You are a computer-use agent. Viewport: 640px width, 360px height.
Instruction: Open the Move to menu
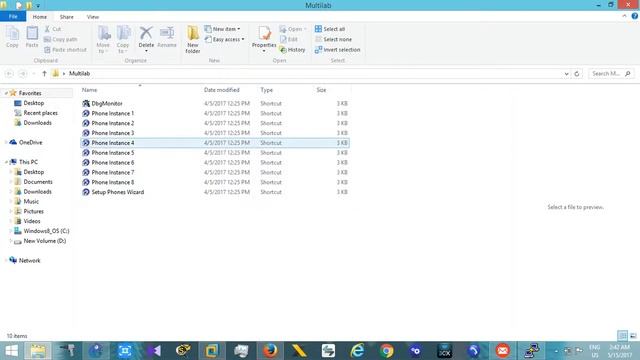103,39
